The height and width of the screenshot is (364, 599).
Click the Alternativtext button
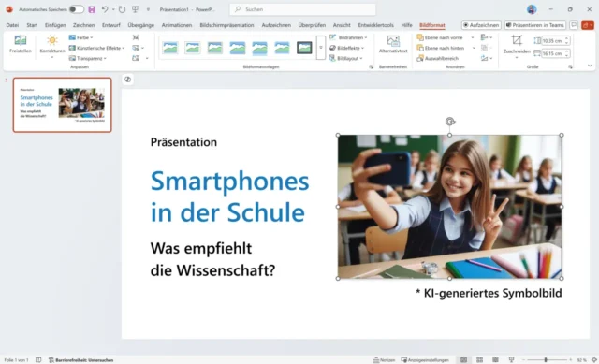(x=393, y=44)
